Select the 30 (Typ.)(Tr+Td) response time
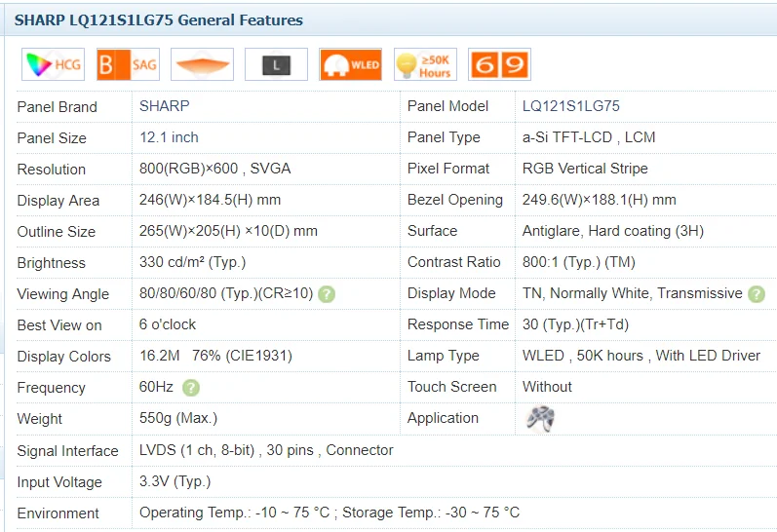 (x=575, y=324)
